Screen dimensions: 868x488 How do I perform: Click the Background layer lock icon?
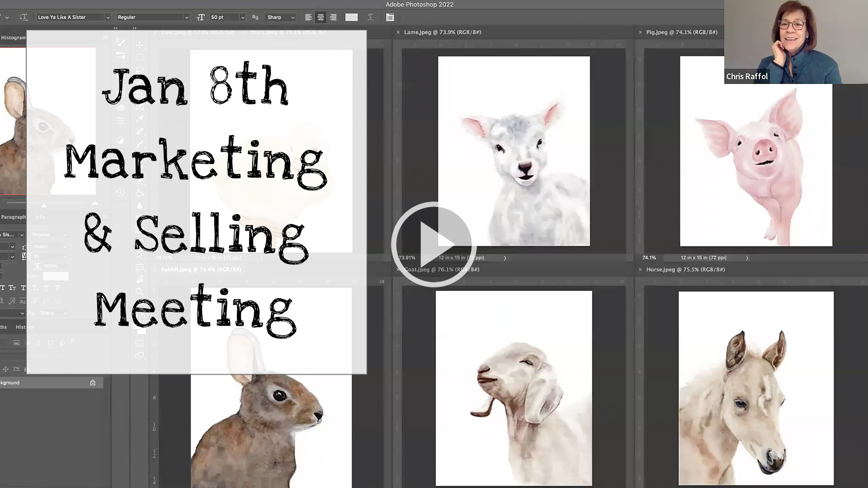(93, 383)
